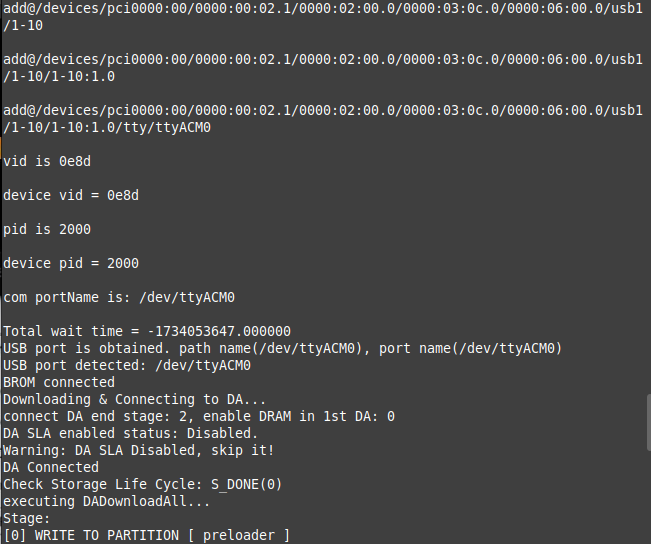
Task: Click the 'pid is 2000' output line
Action: coord(47,229)
